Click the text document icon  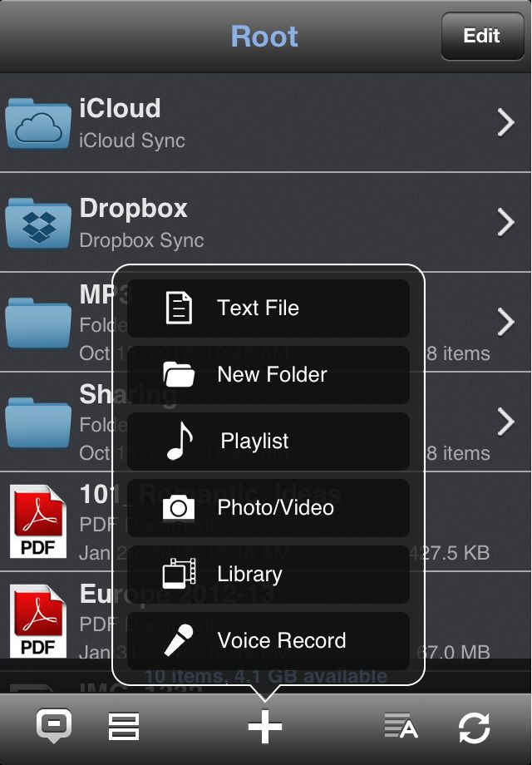[179, 308]
